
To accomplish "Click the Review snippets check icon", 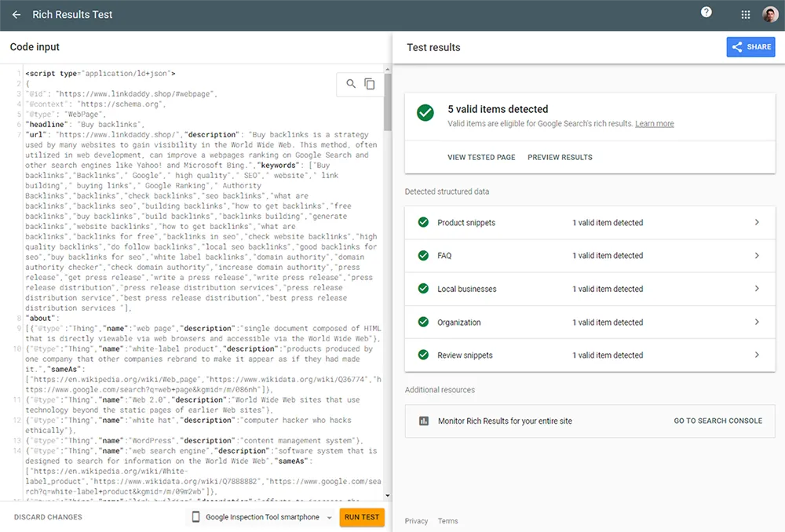I will click(423, 355).
